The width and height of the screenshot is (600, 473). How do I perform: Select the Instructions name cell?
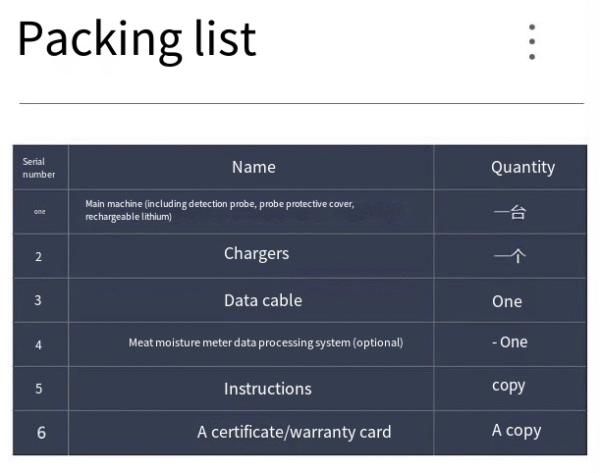click(x=267, y=388)
